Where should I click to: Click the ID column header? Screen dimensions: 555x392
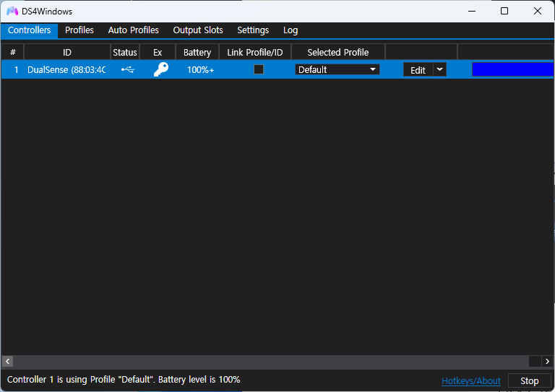[x=67, y=52]
